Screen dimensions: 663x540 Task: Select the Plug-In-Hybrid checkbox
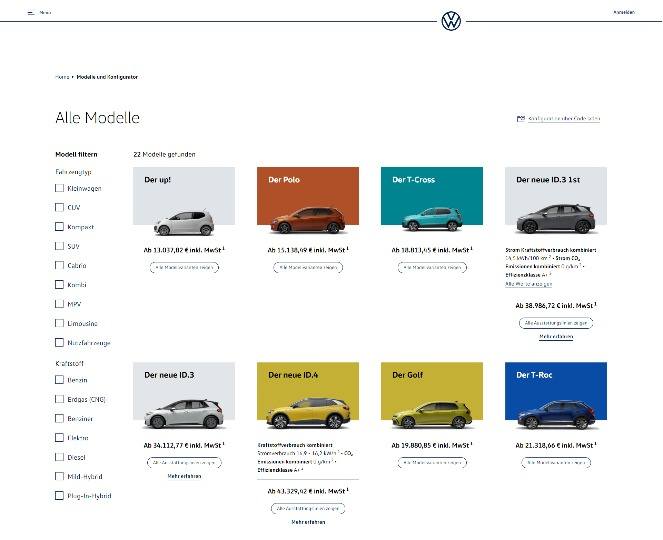[x=60, y=496]
